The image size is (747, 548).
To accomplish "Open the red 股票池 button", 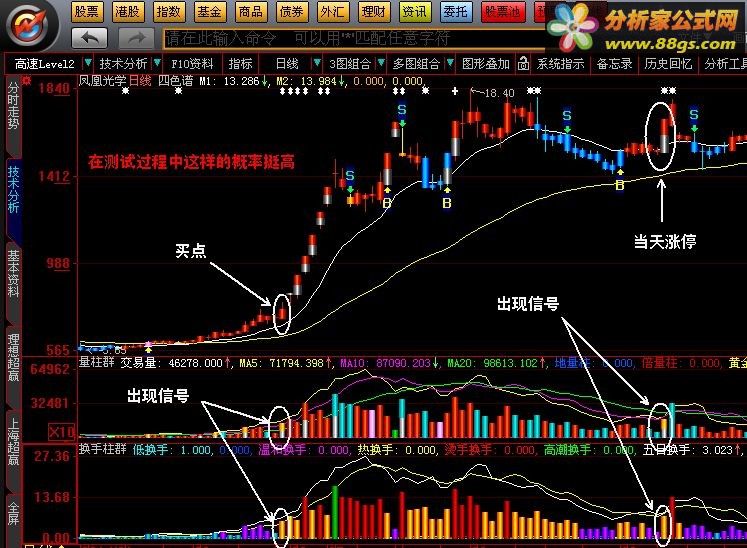I will tap(503, 12).
